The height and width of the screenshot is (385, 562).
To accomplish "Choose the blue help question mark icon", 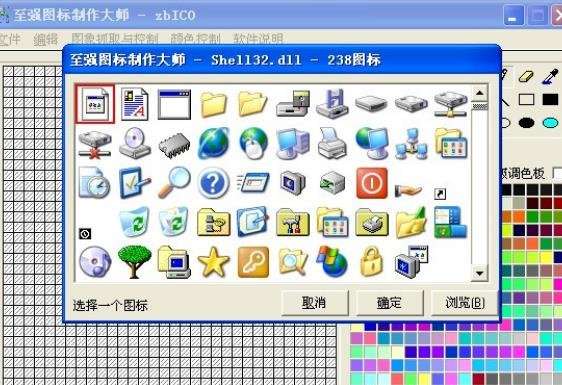I will (213, 183).
